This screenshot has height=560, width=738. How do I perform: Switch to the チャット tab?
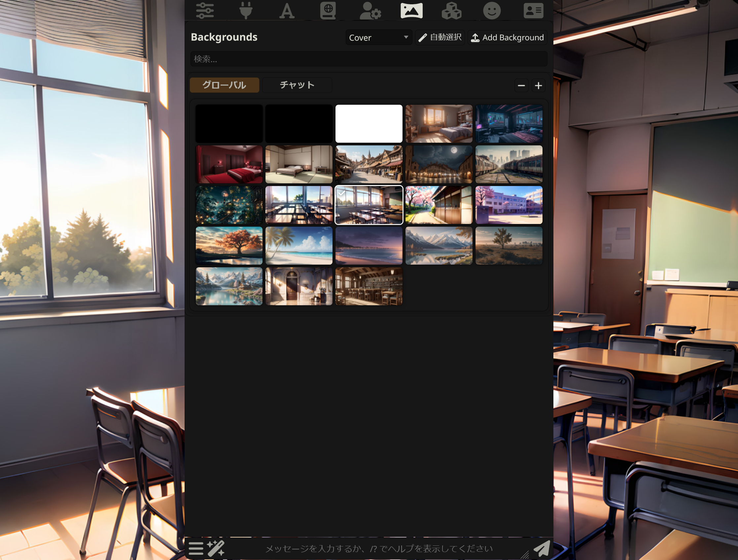[297, 85]
